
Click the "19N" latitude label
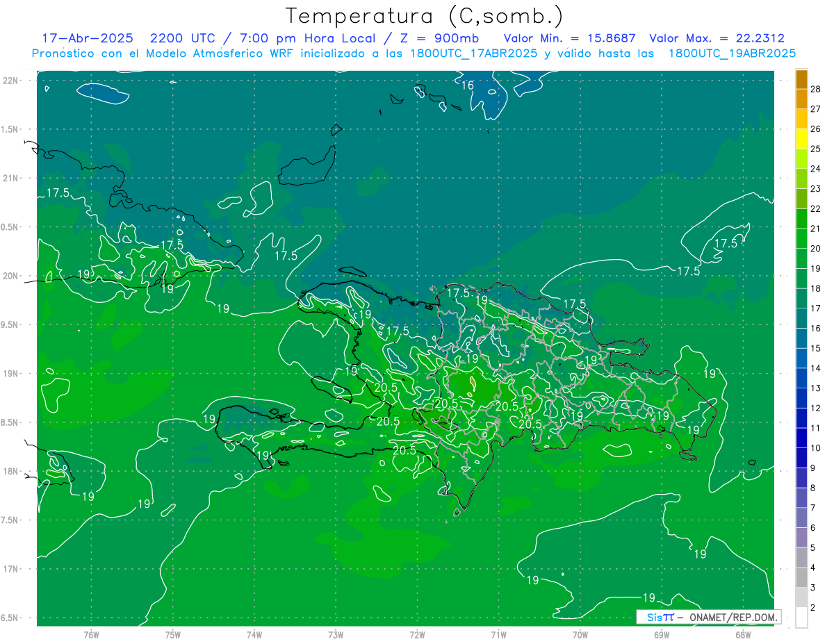tap(10, 374)
